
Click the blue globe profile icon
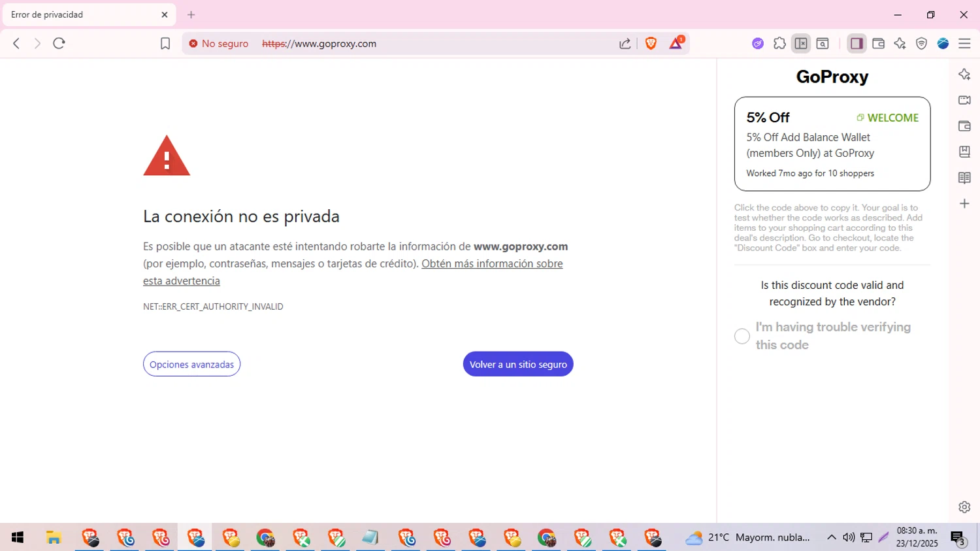pyautogui.click(x=943, y=44)
